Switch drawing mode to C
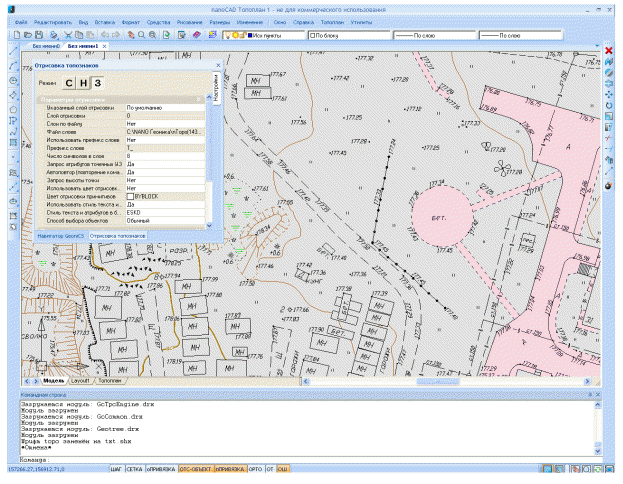The height and width of the screenshot is (484, 623). [x=69, y=83]
